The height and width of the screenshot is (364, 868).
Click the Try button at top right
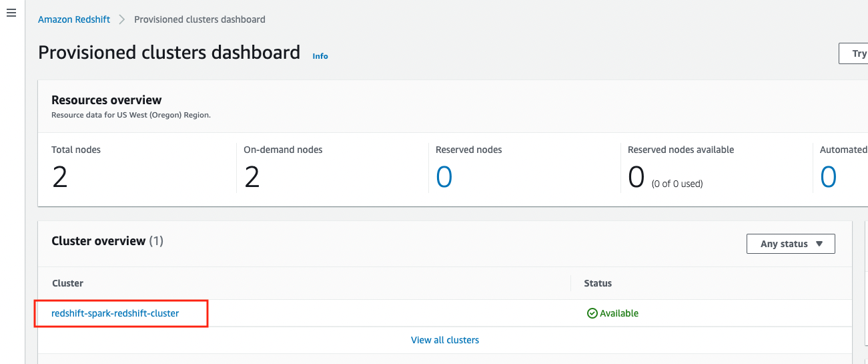pyautogui.click(x=853, y=53)
